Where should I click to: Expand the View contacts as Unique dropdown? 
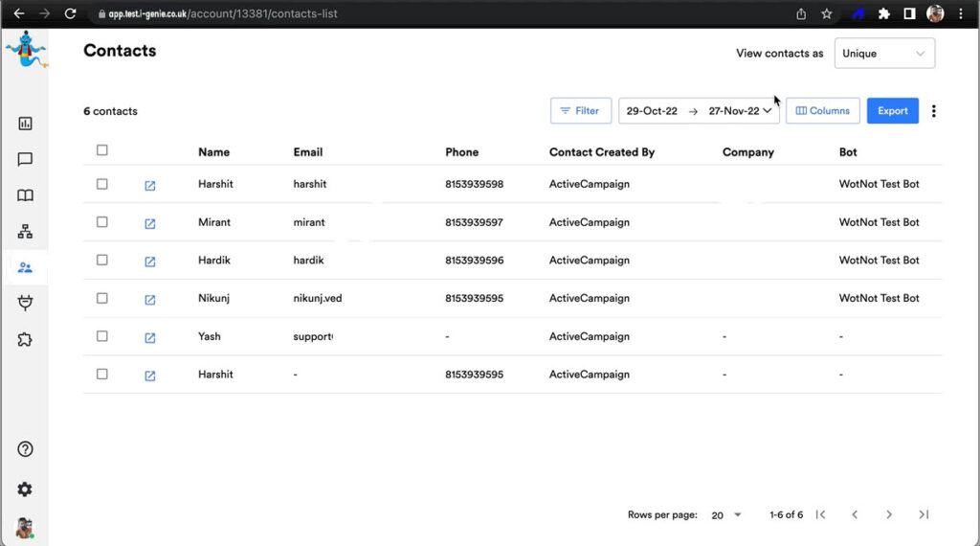[x=884, y=54]
